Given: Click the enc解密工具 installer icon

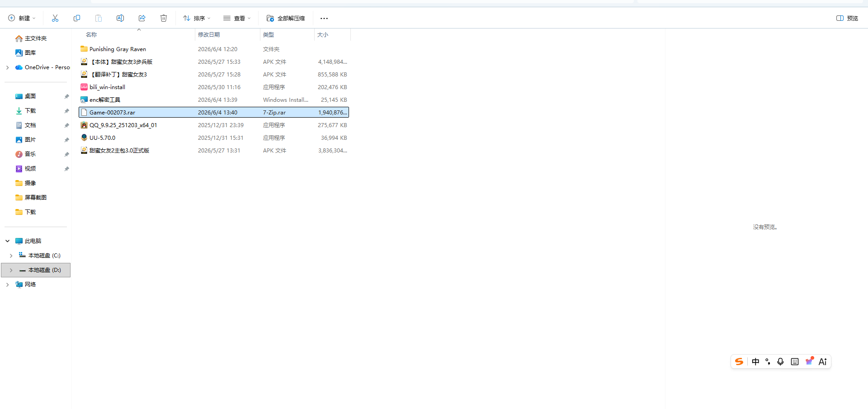Looking at the screenshot, I should [x=84, y=100].
